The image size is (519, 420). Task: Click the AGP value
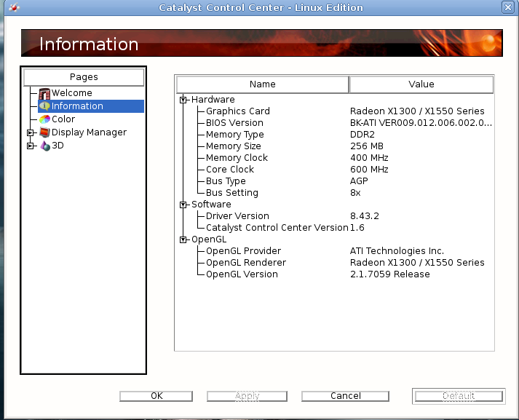pos(359,181)
